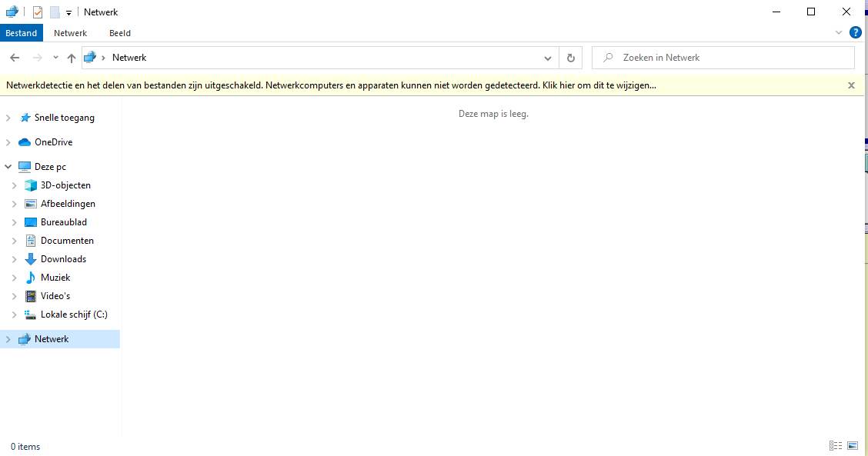Select the Downloads arrow icon

pos(31,259)
